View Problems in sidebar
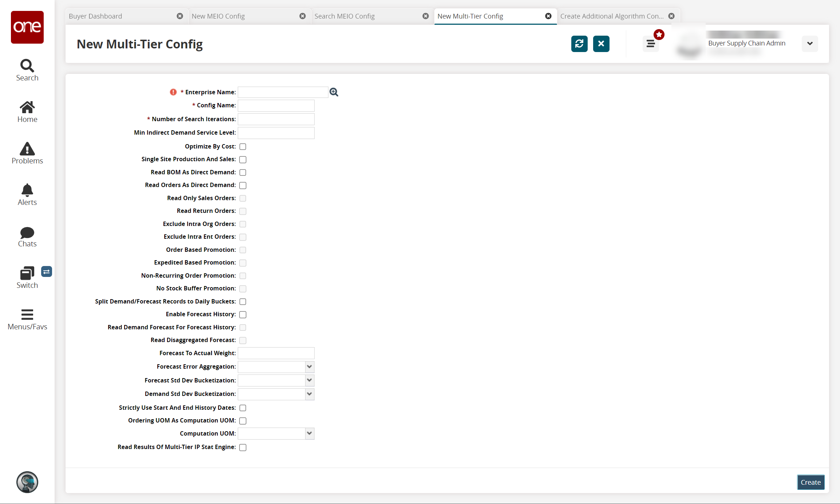840x504 pixels. pyautogui.click(x=27, y=153)
